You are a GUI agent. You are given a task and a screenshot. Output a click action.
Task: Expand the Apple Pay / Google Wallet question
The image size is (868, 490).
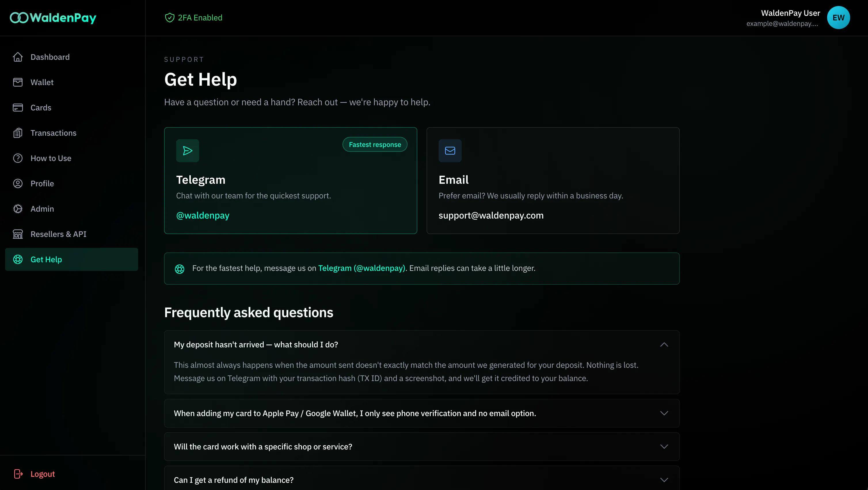click(x=664, y=413)
